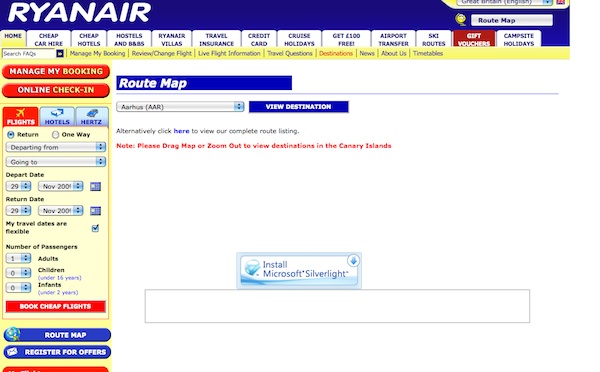Open the Depart Date calendar icon
600x372 pixels.
[95, 186]
